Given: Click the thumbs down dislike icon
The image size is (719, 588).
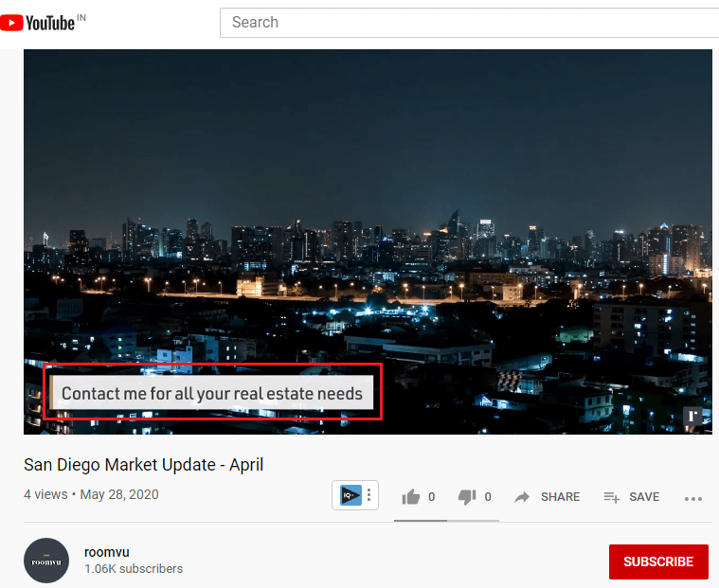Looking at the screenshot, I should click(466, 497).
